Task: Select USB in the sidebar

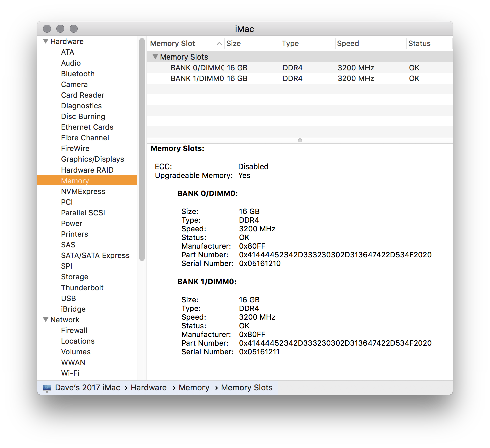Action: (x=68, y=298)
